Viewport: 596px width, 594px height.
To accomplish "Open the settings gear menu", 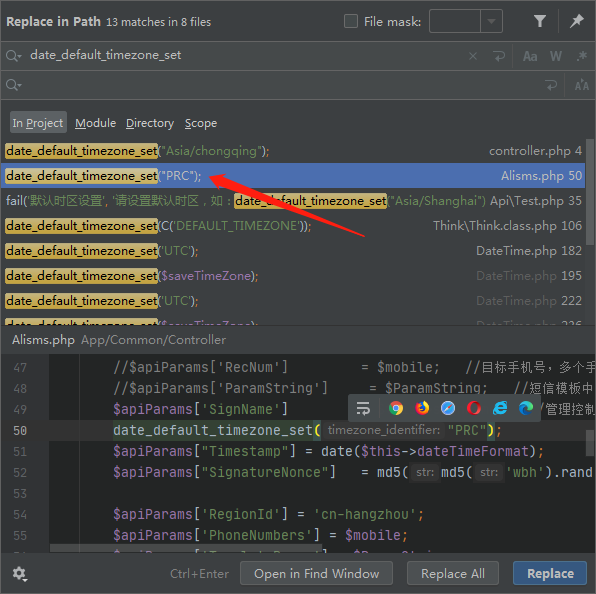I will point(19,574).
